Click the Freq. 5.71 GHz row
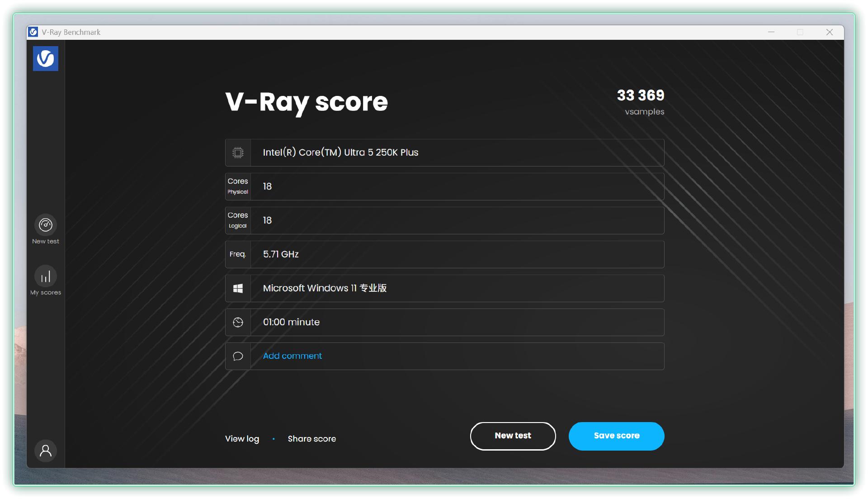Screen dimensions: 868x499 point(457,254)
